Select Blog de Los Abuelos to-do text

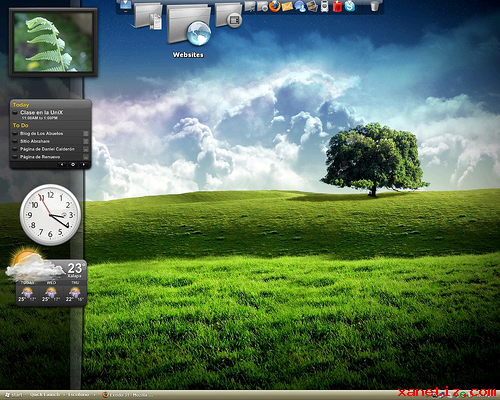[41, 133]
